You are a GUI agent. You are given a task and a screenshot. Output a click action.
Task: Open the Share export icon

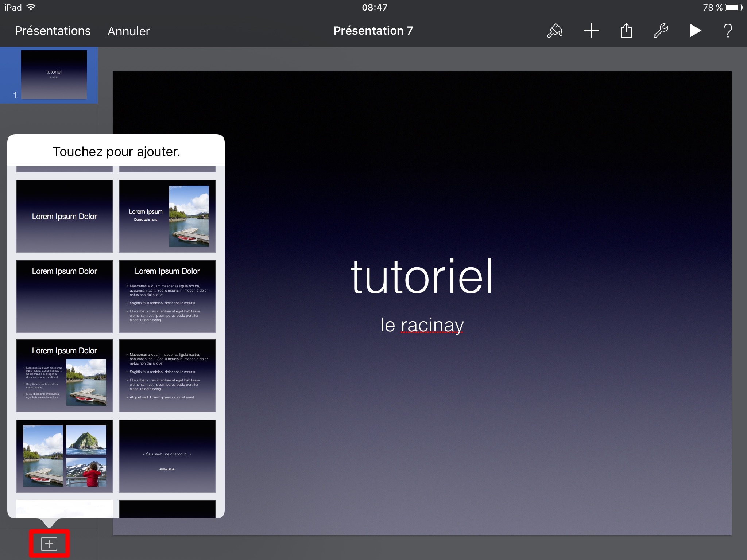point(626,31)
